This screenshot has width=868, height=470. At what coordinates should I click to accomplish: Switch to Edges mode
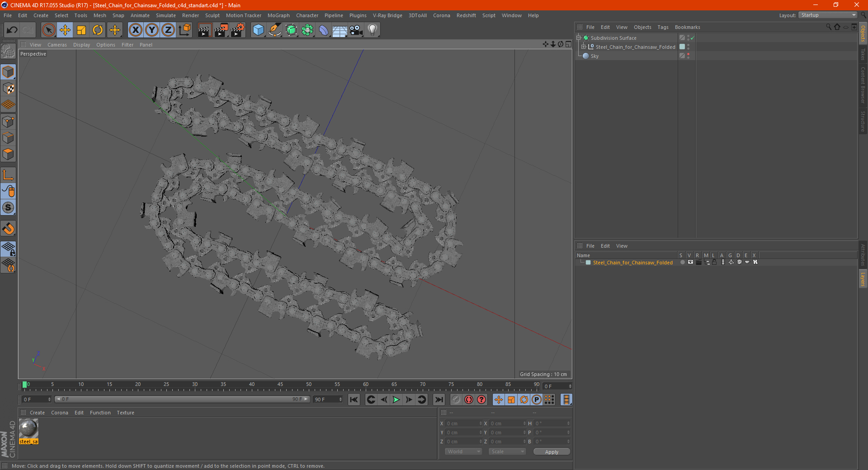8,138
